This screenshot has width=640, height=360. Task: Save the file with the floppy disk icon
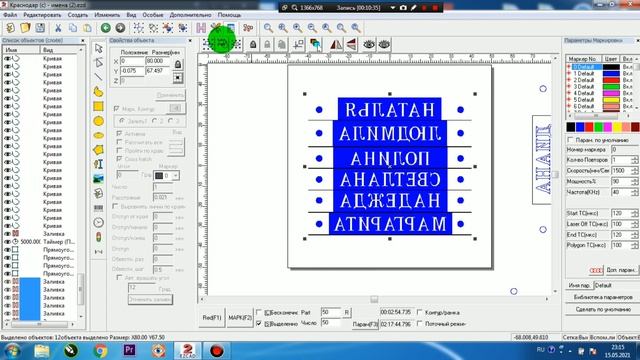coord(40,28)
